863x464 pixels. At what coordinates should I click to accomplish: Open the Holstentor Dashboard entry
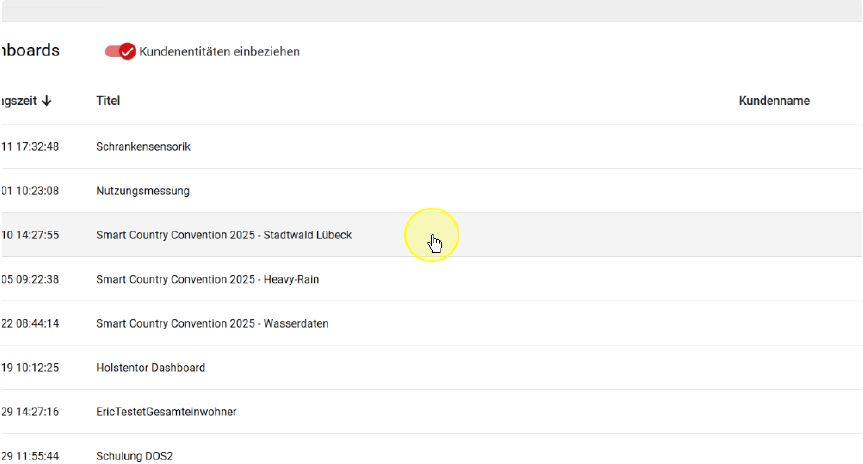[150, 368]
